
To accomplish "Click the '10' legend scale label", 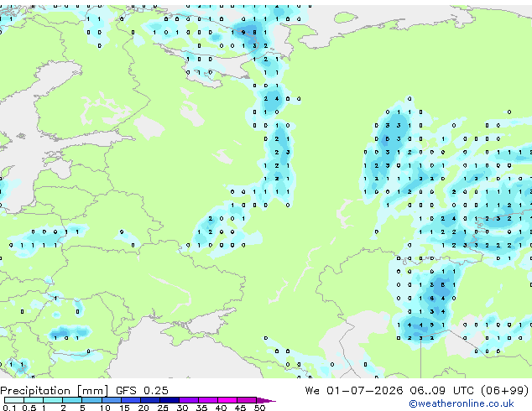I will pos(105,408).
